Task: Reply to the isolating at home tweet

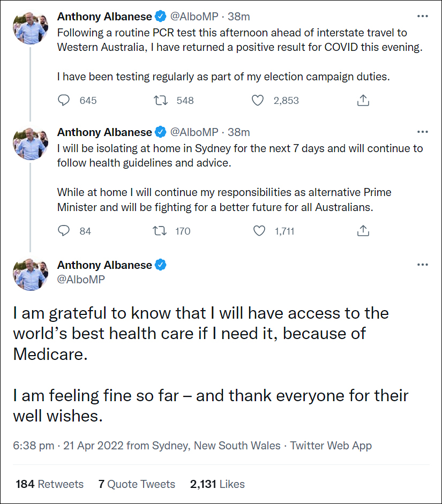Action: click(x=64, y=231)
